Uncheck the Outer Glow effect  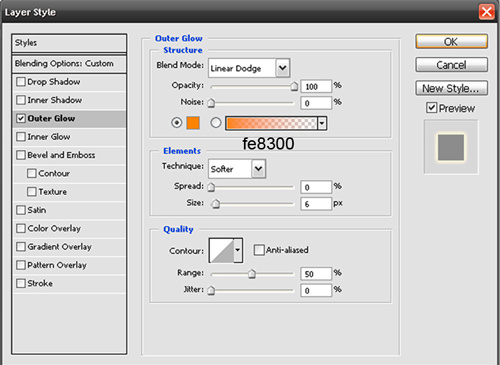click(x=21, y=118)
